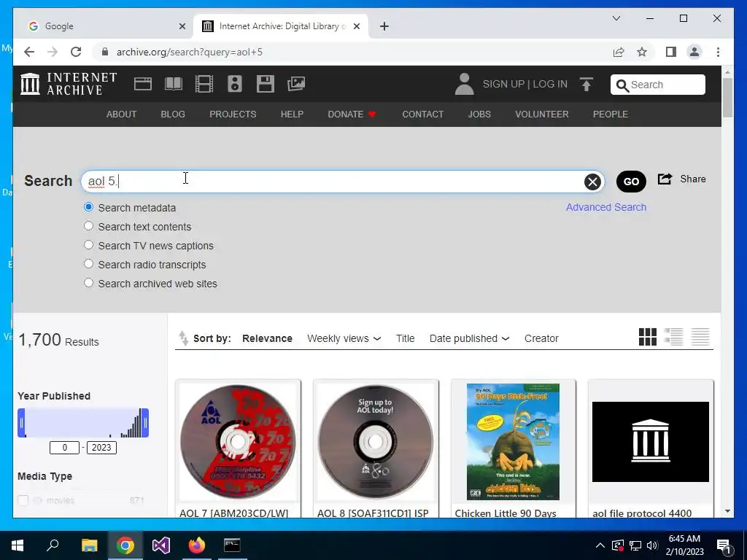Switch to extended list view
The image size is (747, 560).
[x=673, y=337]
